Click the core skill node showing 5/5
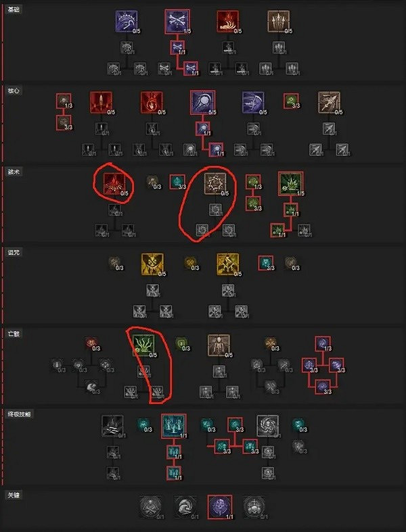This screenshot has width=406, height=532. [202, 102]
